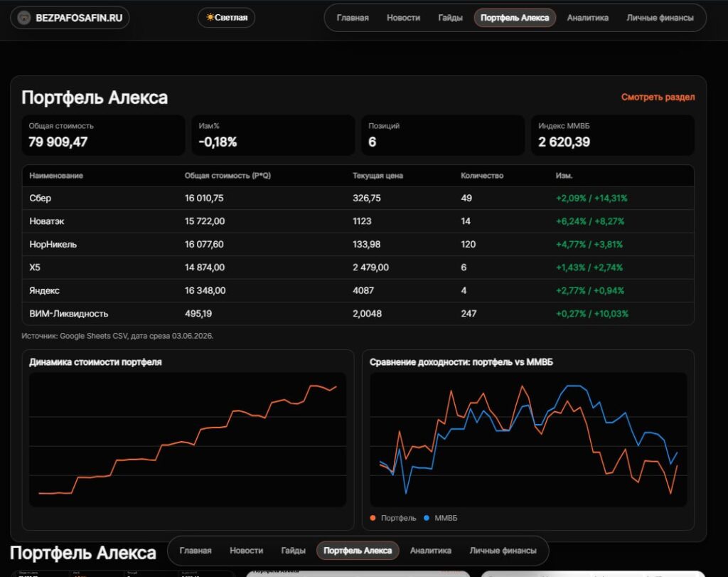Click the Общая стоимость (P*Q) column header
This screenshot has height=577, width=728.
point(227,176)
